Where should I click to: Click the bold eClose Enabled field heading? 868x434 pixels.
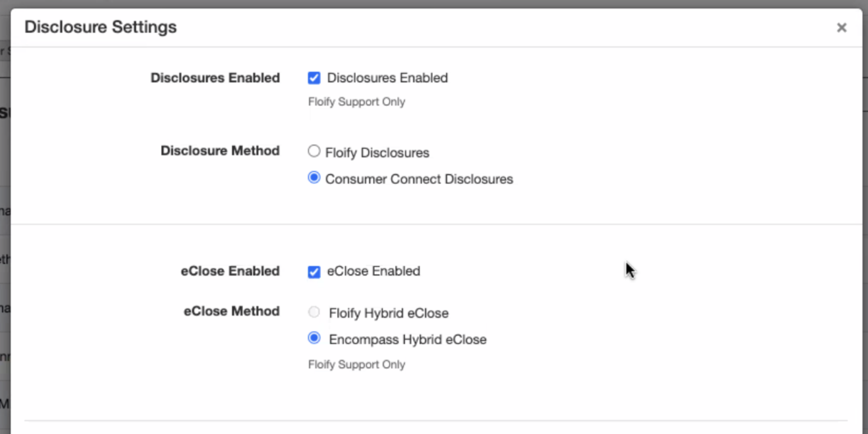point(230,271)
